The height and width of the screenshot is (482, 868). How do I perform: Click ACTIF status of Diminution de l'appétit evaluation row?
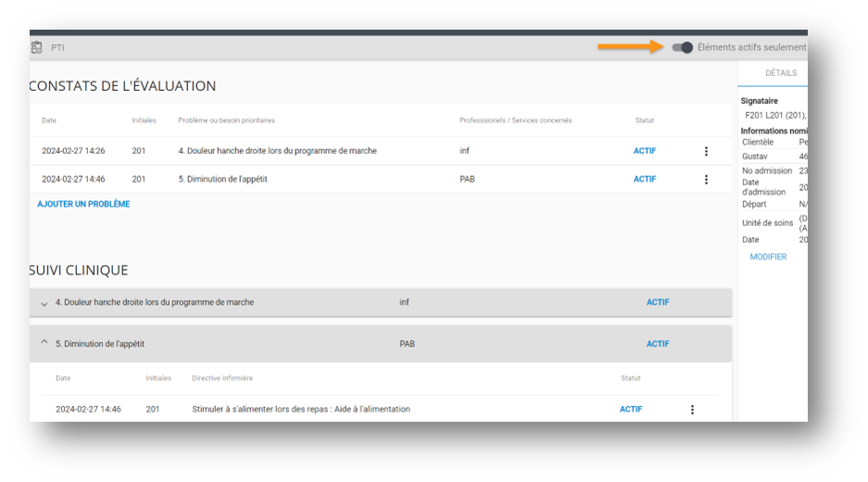pyautogui.click(x=645, y=179)
